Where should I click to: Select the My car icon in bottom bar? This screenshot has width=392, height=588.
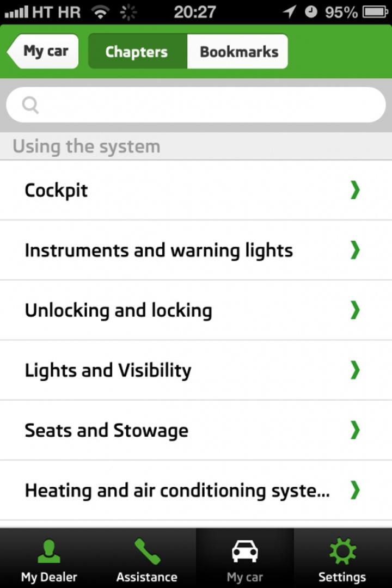(244, 551)
